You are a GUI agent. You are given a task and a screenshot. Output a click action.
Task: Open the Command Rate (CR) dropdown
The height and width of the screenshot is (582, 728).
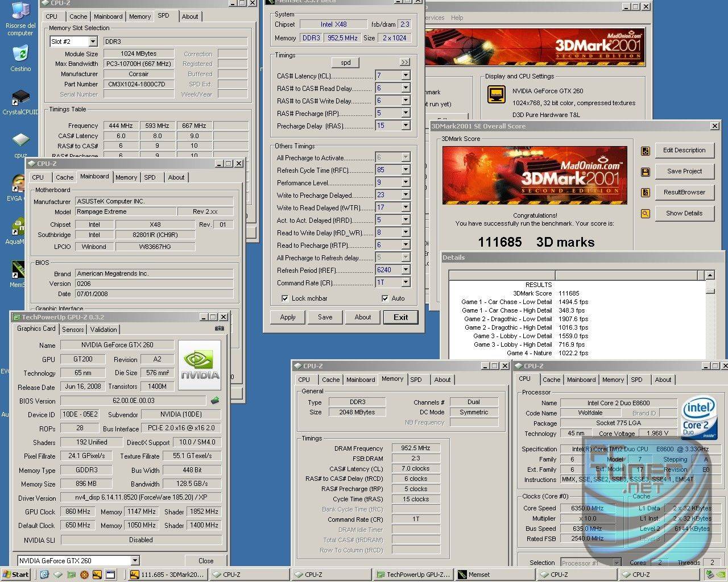click(x=406, y=282)
